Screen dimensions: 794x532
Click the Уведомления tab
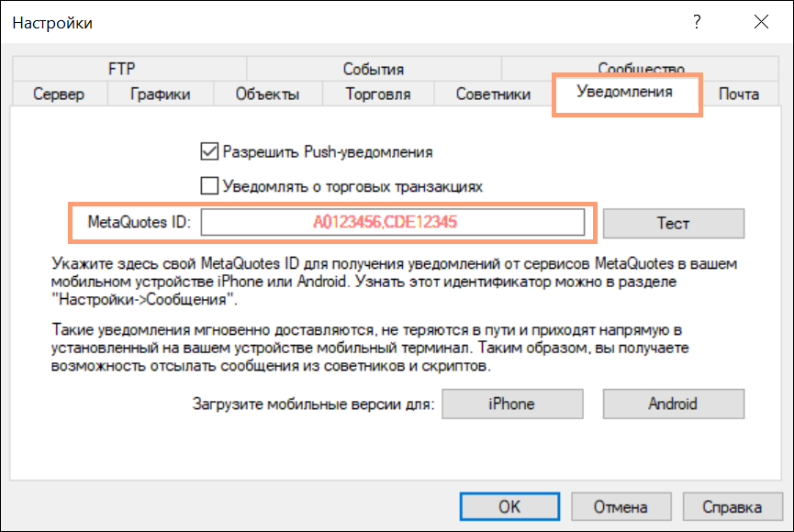click(624, 92)
